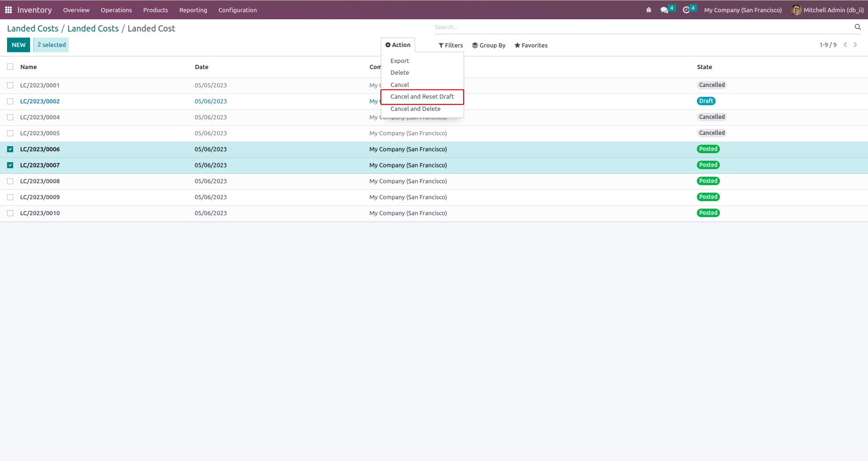Open record LC/2023/0009
868x461 pixels.
click(40, 197)
